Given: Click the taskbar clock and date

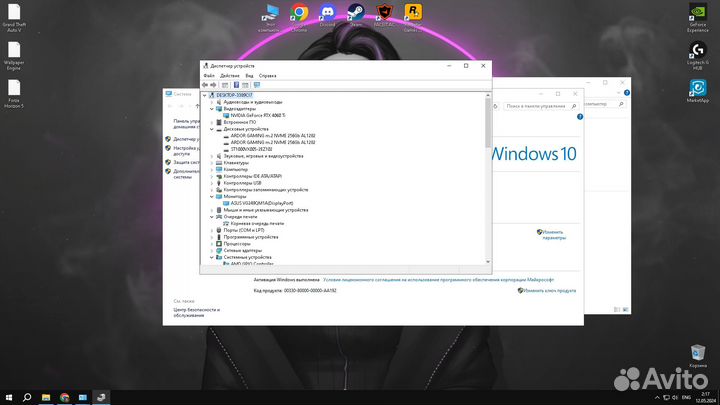Looking at the screenshot, I should click(x=706, y=398).
